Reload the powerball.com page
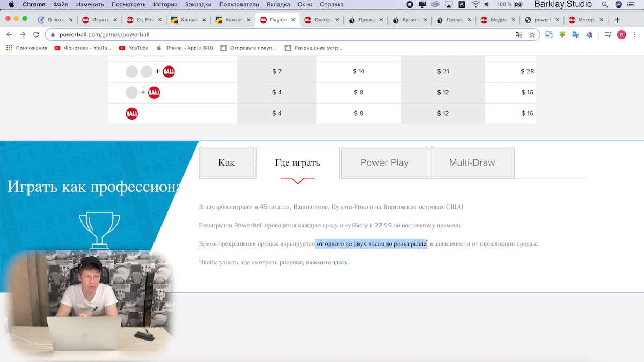This screenshot has height=362, width=644. [36, 34]
